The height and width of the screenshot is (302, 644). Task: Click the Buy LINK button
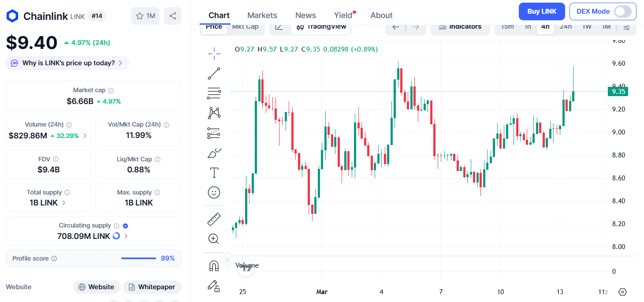pos(542,11)
